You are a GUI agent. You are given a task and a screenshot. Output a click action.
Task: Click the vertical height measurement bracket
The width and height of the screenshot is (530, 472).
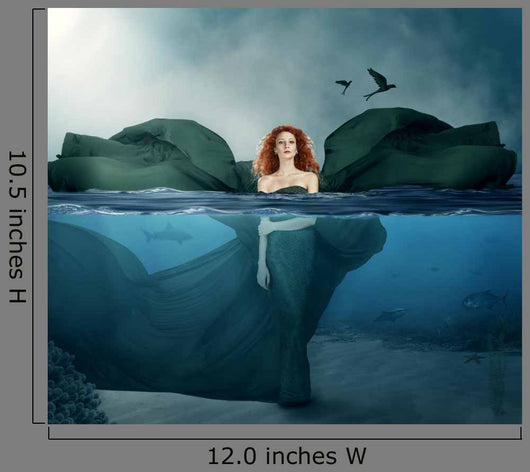(x=38, y=216)
